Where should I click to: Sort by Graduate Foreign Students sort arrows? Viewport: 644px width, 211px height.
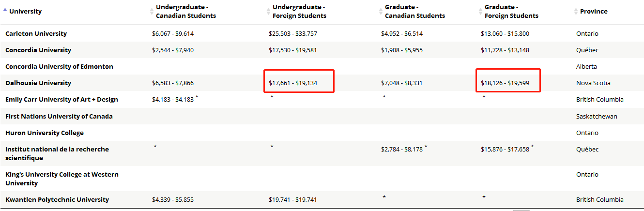click(x=481, y=11)
